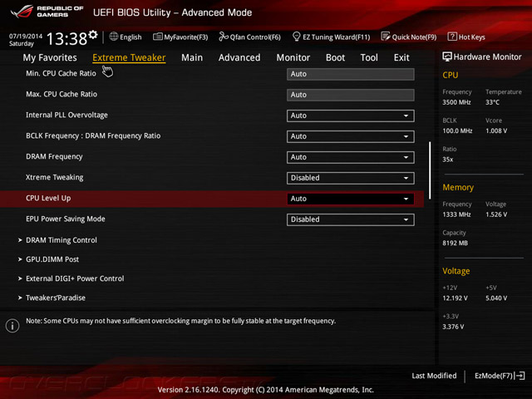This screenshot has width=532, height=399.
Task: Click the English language label
Action: (131, 37)
